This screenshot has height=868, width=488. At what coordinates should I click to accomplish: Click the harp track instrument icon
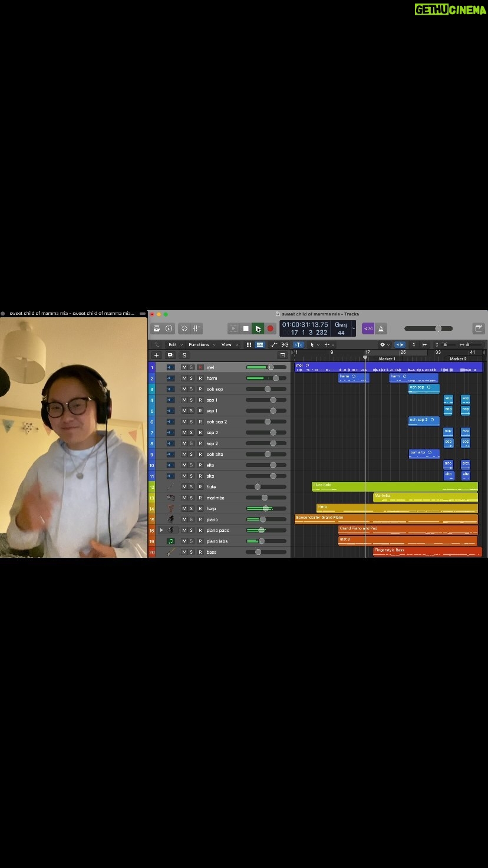tap(170, 508)
